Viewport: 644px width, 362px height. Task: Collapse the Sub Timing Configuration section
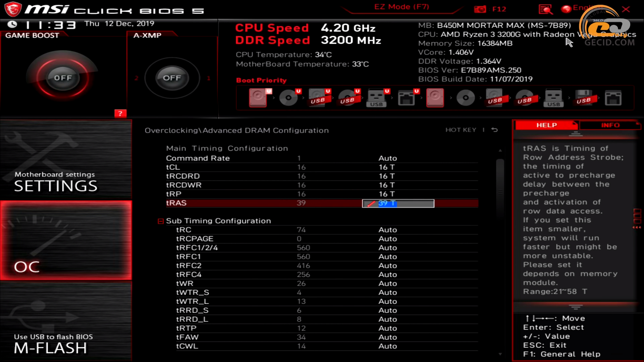tap(161, 221)
